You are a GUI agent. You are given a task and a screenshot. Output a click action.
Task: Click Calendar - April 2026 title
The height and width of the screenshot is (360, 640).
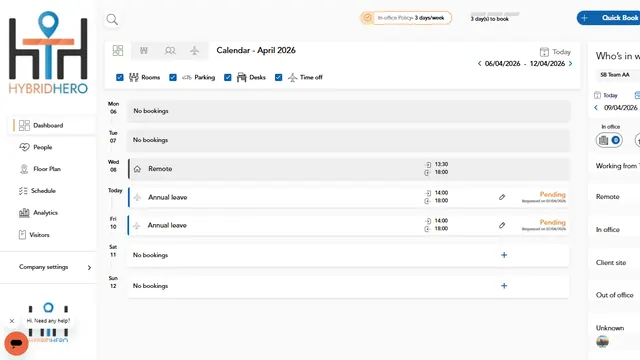click(x=256, y=50)
